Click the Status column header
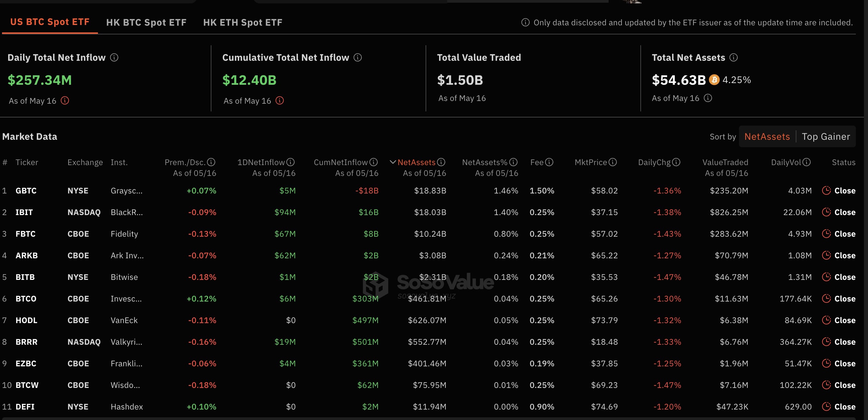The height and width of the screenshot is (420, 868). pos(843,162)
